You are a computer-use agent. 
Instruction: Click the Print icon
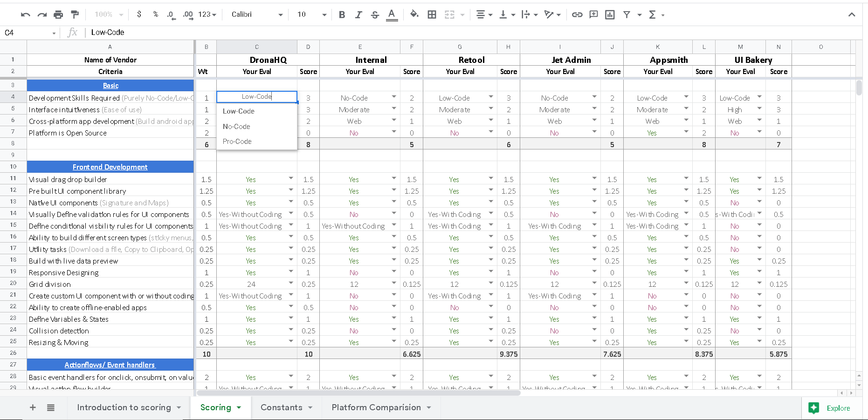click(x=58, y=14)
